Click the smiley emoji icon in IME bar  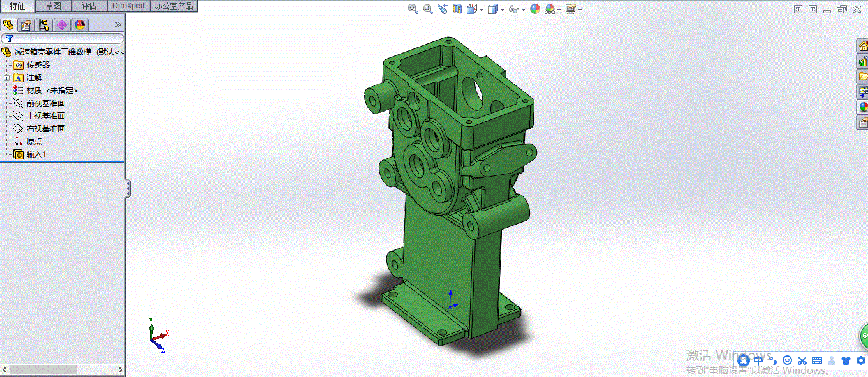pyautogui.click(x=787, y=360)
